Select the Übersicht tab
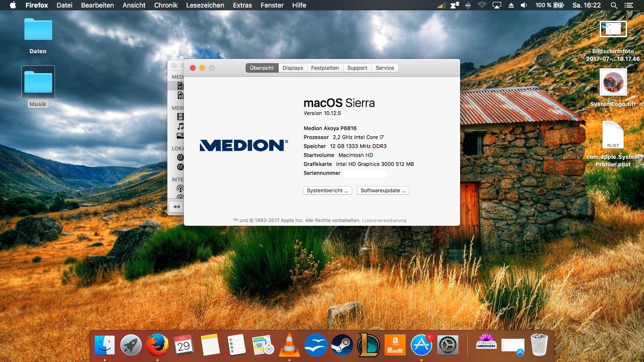Viewport: 644px width, 362px height. [262, 68]
